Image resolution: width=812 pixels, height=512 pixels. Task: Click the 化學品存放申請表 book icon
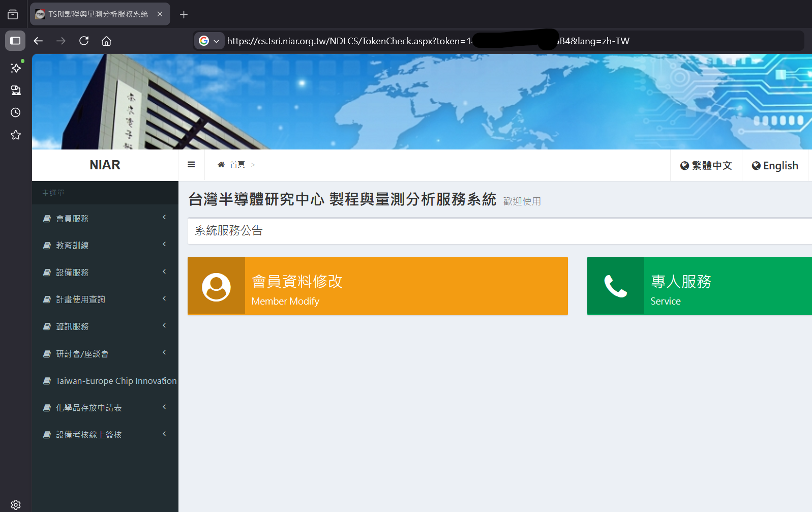47,408
